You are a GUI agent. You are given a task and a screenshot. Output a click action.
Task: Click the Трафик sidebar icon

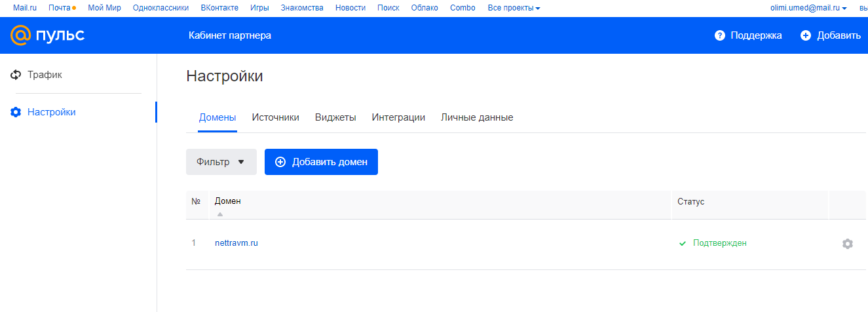click(x=16, y=75)
